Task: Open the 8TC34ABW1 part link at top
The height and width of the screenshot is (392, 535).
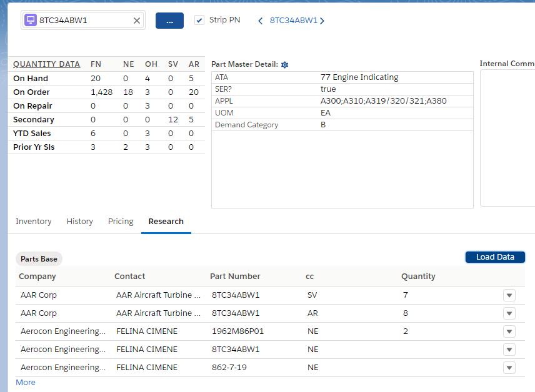Action: 294,21
